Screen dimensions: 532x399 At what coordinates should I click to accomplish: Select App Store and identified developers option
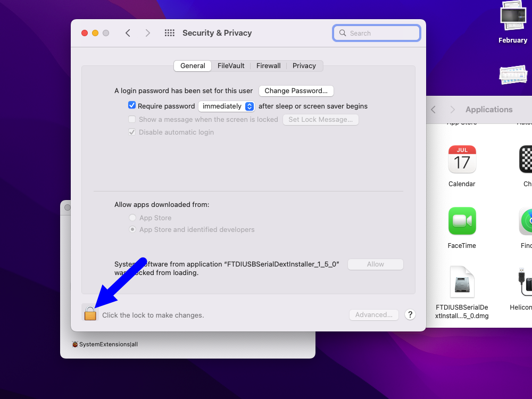click(132, 229)
